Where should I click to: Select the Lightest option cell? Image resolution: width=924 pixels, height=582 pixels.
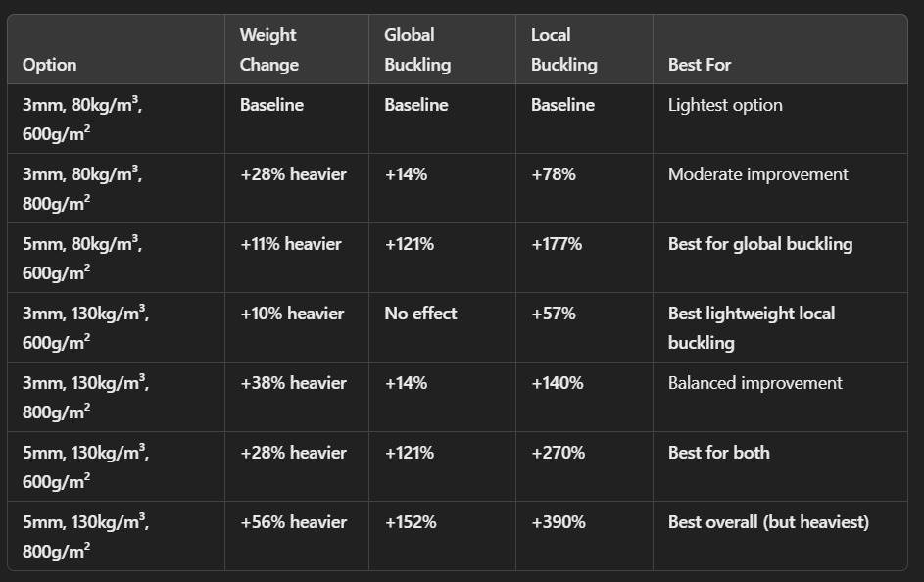point(725,105)
